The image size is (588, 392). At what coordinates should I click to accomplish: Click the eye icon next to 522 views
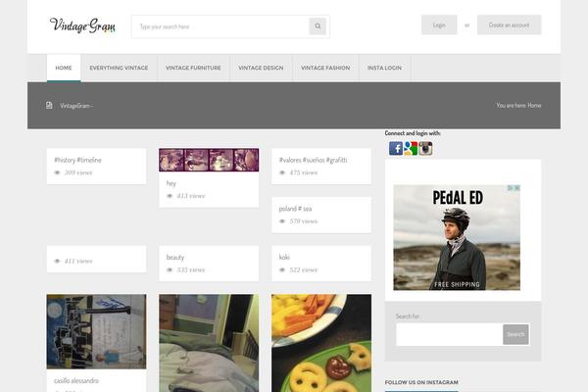coord(282,270)
